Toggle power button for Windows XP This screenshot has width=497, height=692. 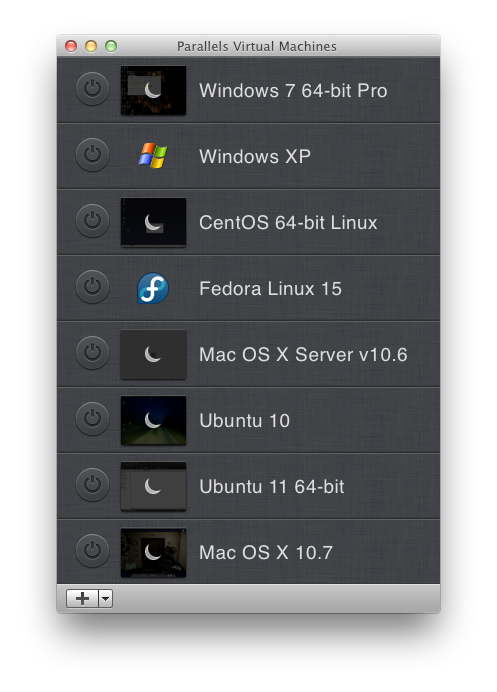pyautogui.click(x=92, y=155)
